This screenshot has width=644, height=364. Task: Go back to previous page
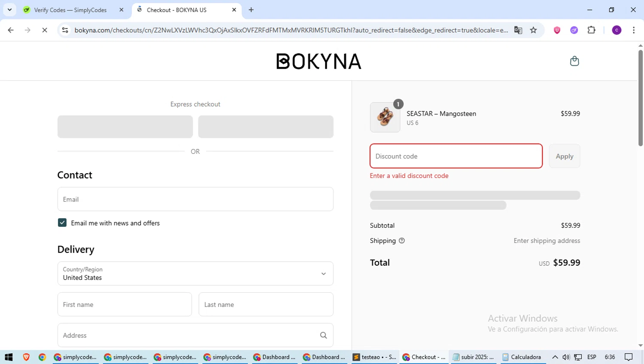pyautogui.click(x=11, y=30)
